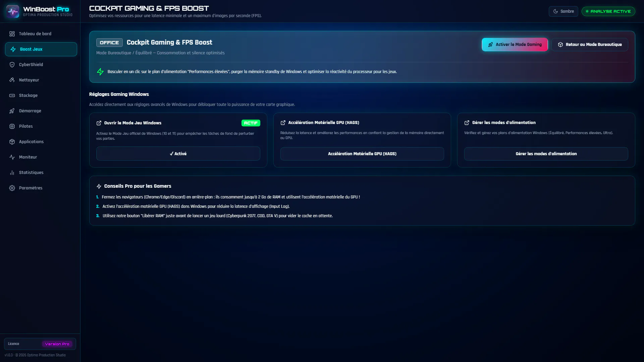This screenshot has width=644, height=362.
Task: Open the Statistiques page
Action: (x=41, y=173)
